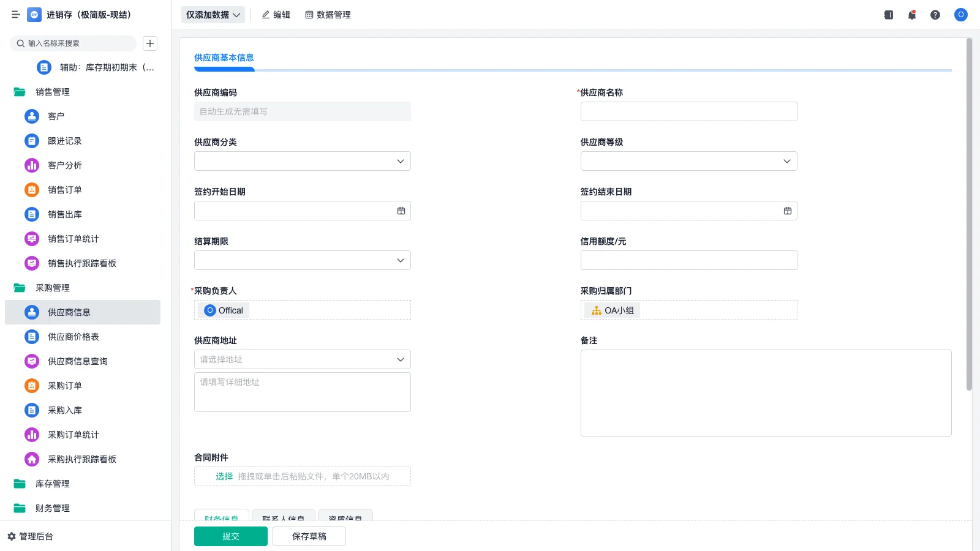
Task: Open 销售订单 label in the sidebar
Action: coord(65,190)
